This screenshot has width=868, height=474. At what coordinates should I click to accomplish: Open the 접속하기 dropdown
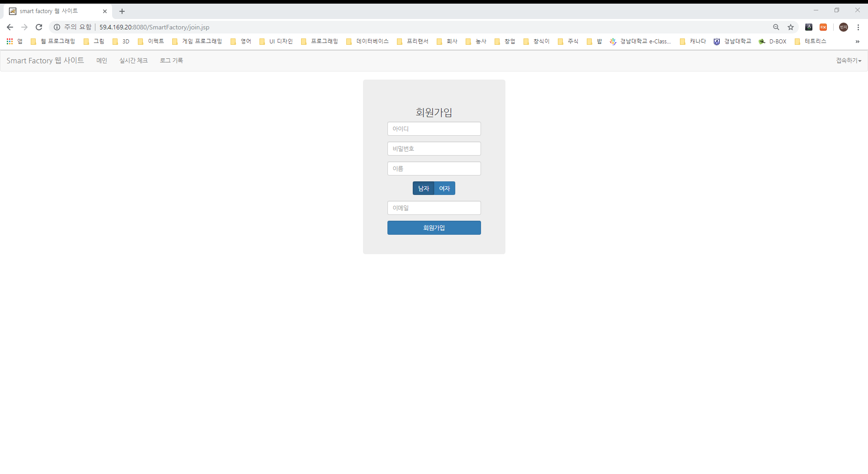[848, 60]
